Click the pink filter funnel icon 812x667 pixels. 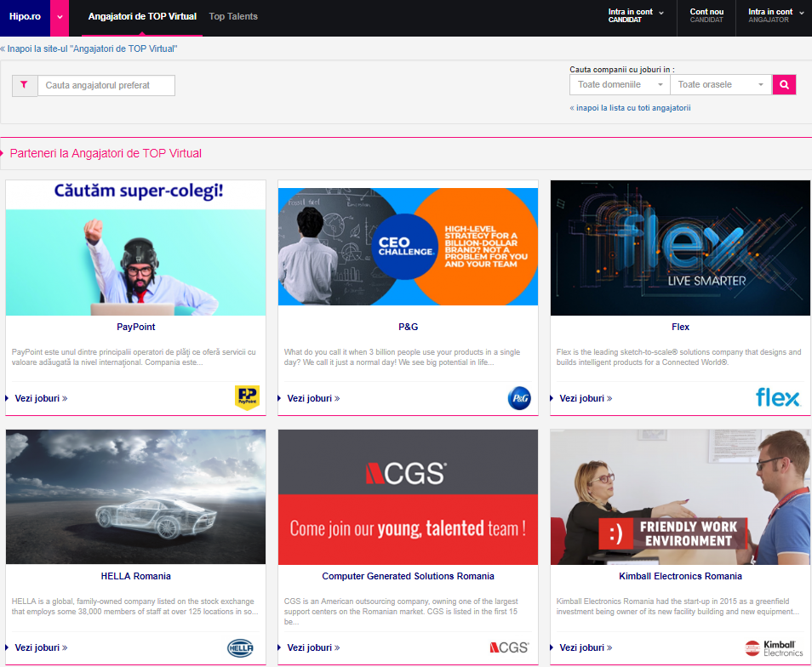pyautogui.click(x=25, y=85)
